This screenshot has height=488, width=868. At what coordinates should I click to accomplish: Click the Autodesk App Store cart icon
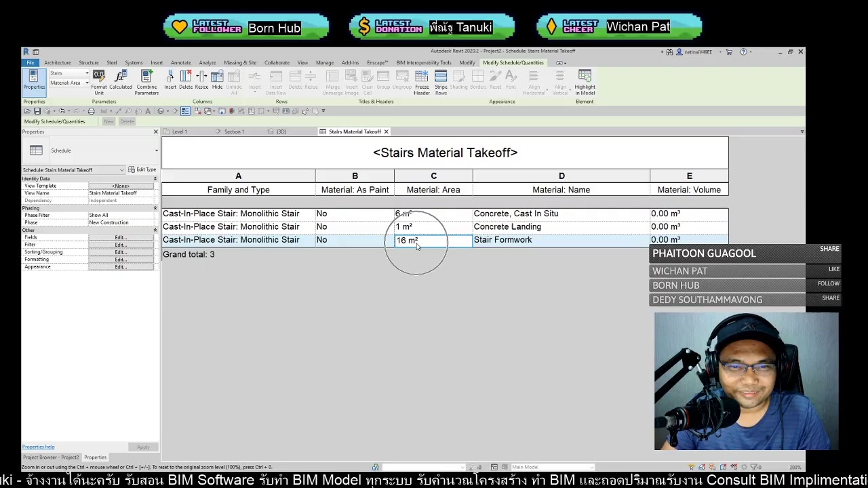729,52
